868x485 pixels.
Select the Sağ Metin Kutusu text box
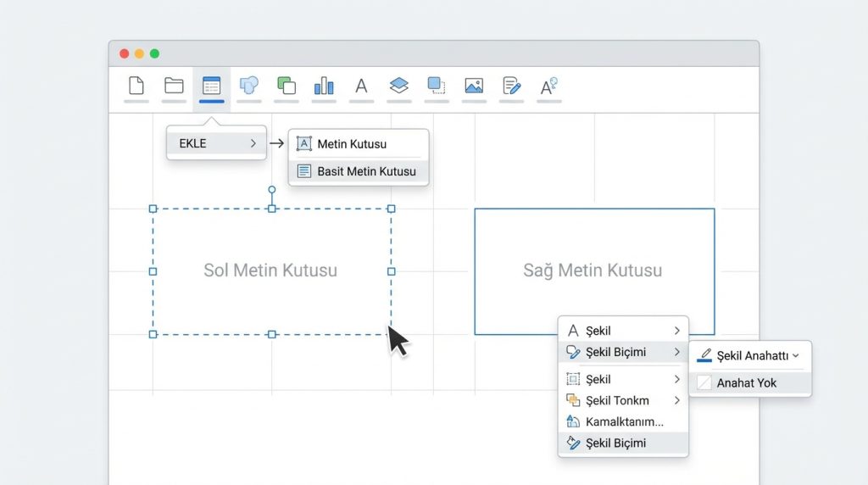(x=594, y=271)
